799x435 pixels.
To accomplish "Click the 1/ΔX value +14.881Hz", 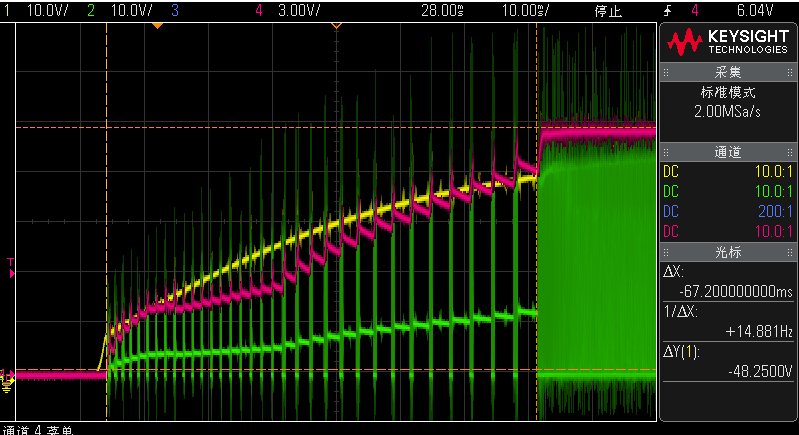I will pyautogui.click(x=759, y=332).
